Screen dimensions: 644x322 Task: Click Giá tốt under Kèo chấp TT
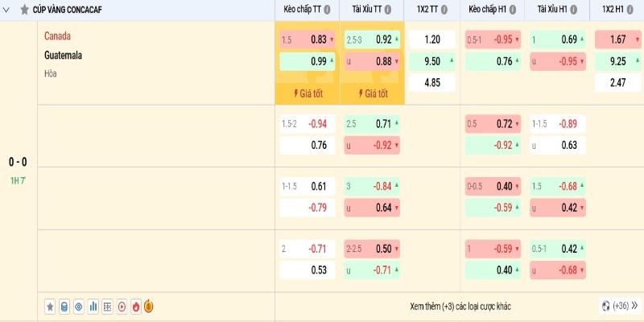308,93
